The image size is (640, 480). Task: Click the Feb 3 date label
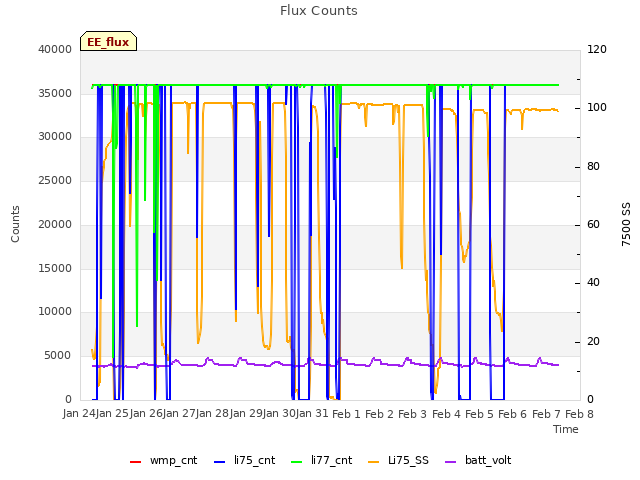pos(412,415)
